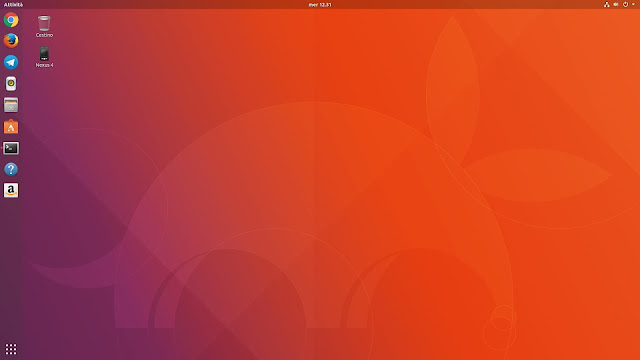Expand the system menu arrow
This screenshot has height=360, width=640.
coord(633,4)
